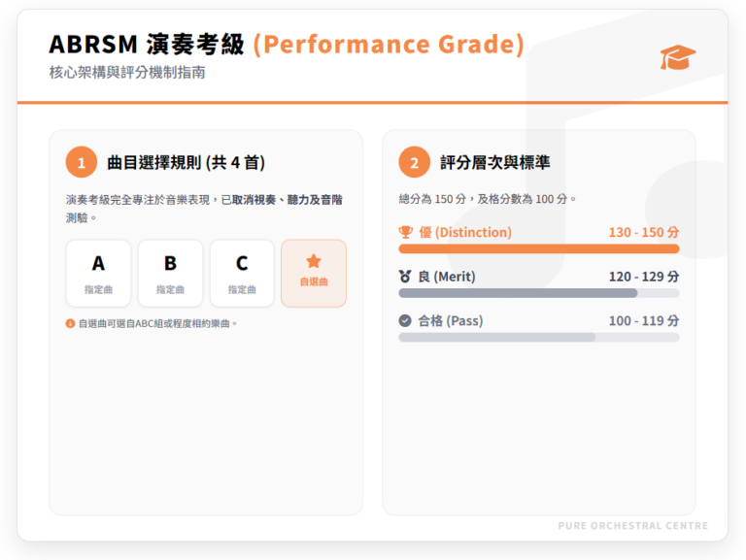Click the score range 100 - 119 分
This screenshot has width=746, height=560.
(x=644, y=321)
